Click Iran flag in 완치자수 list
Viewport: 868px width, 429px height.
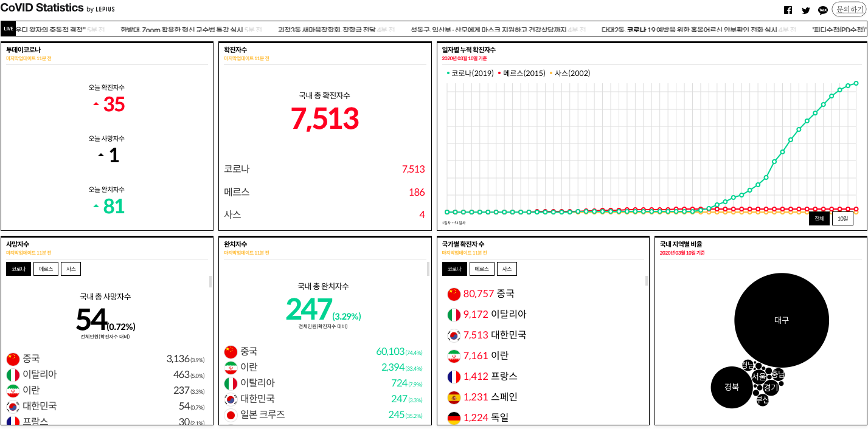click(231, 368)
